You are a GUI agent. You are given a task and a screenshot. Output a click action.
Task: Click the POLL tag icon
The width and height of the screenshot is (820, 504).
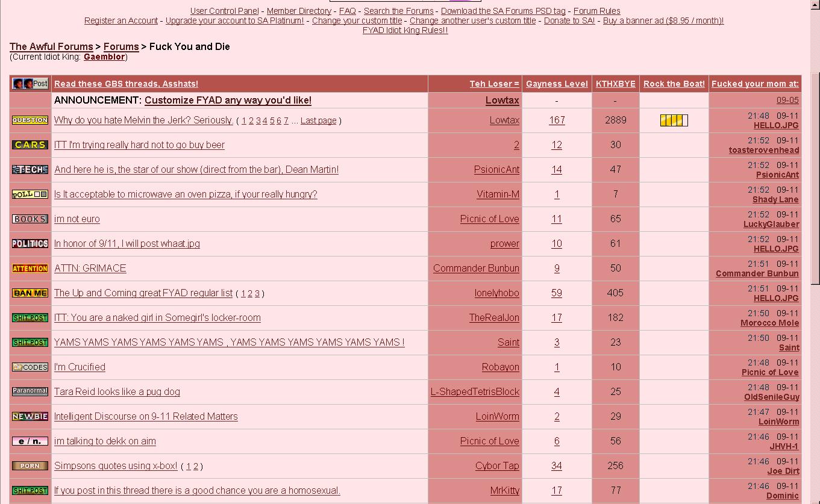pos(30,194)
